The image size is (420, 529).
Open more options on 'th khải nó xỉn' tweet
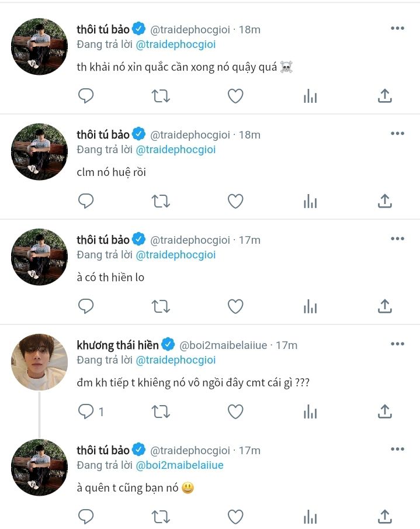397,28
